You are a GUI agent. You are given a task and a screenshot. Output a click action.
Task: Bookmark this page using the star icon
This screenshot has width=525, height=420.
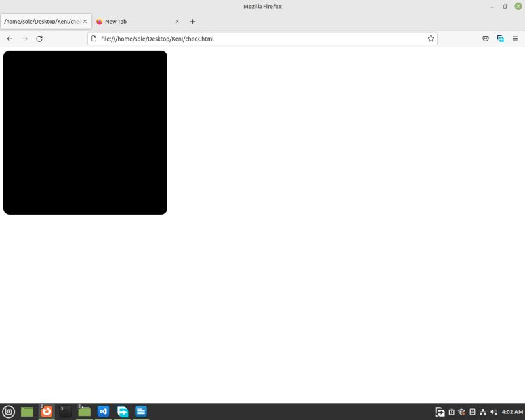point(431,39)
